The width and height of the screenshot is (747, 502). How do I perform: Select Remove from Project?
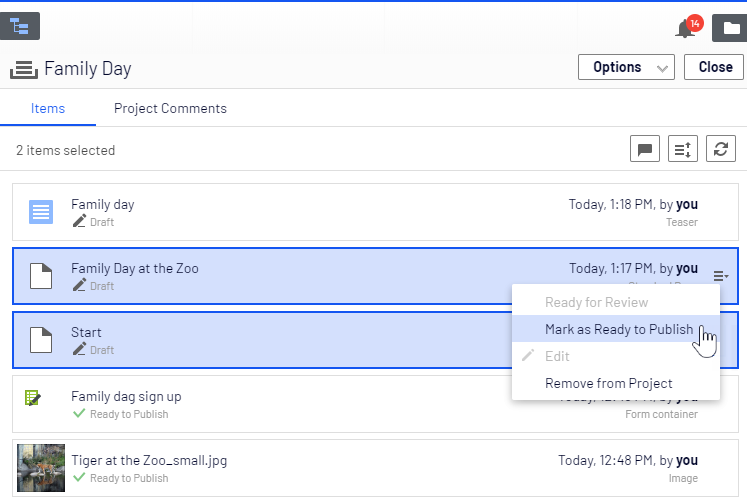[608, 383]
